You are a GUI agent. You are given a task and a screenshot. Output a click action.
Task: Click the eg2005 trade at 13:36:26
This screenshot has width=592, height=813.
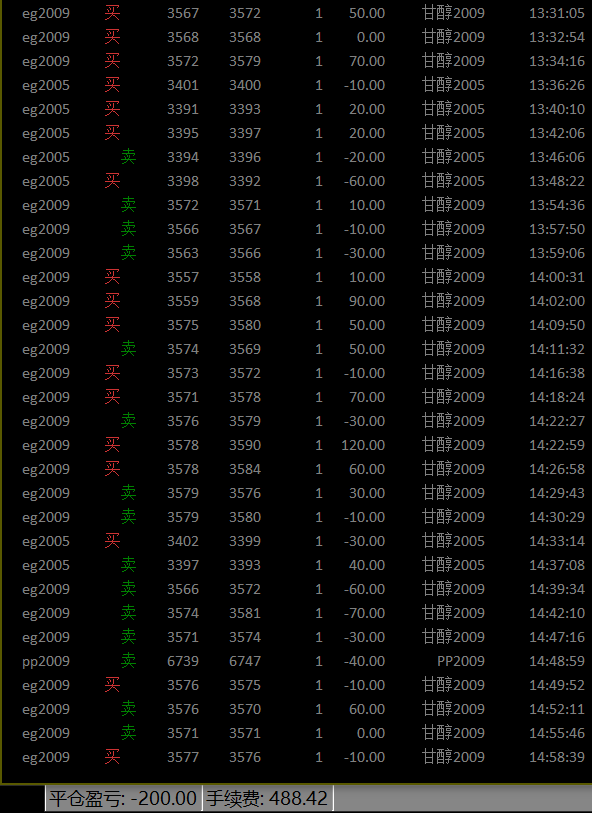303,85
